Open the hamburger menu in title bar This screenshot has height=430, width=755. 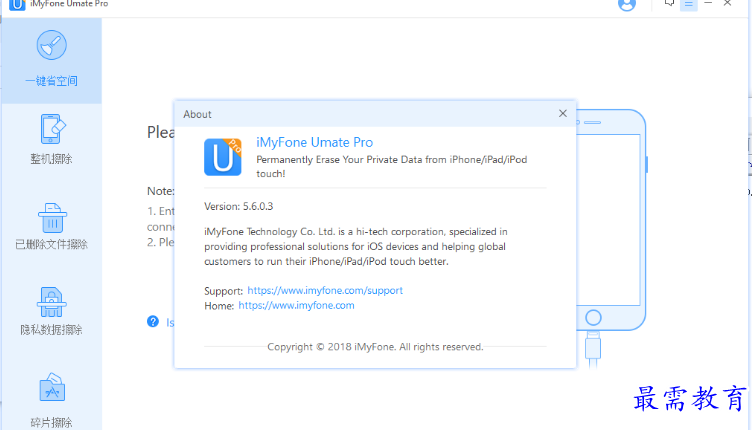tap(689, 4)
